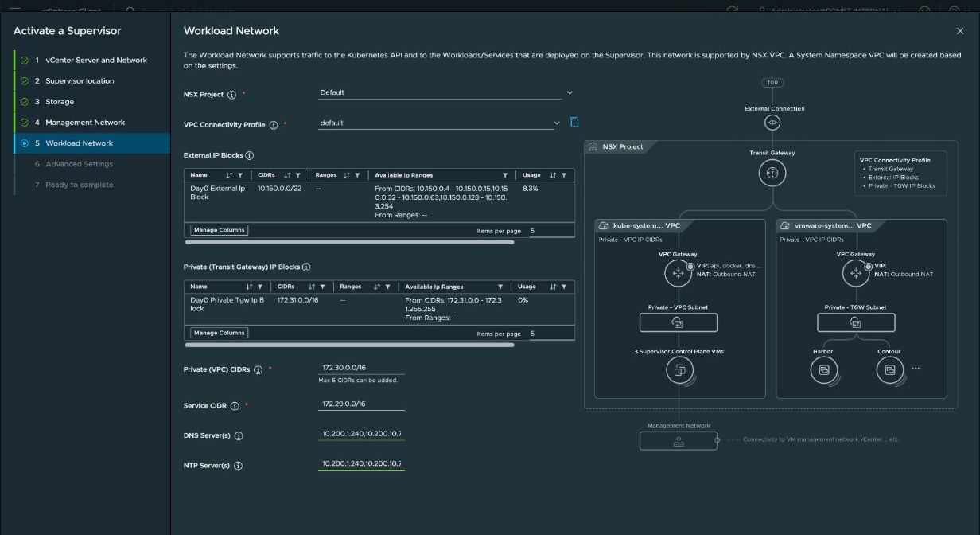The image size is (980, 535).
Task: Filter External IP Blocks table by CIDRs
Action: coord(298,175)
